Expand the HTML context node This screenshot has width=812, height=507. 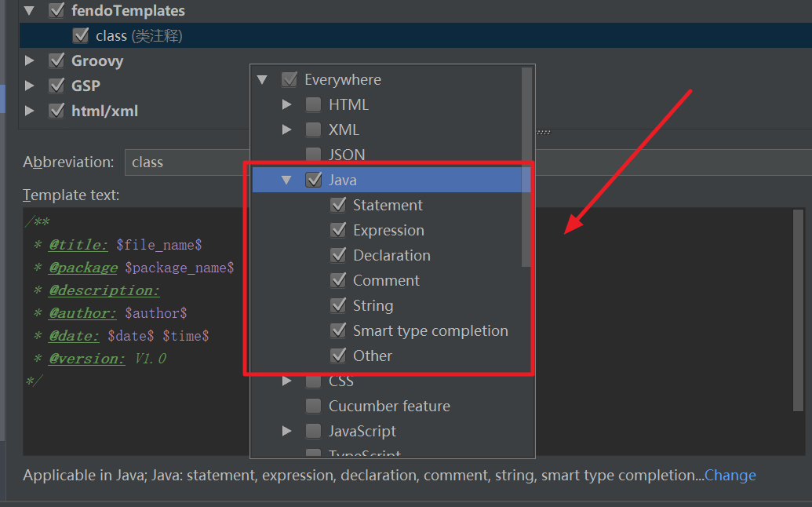(286, 104)
